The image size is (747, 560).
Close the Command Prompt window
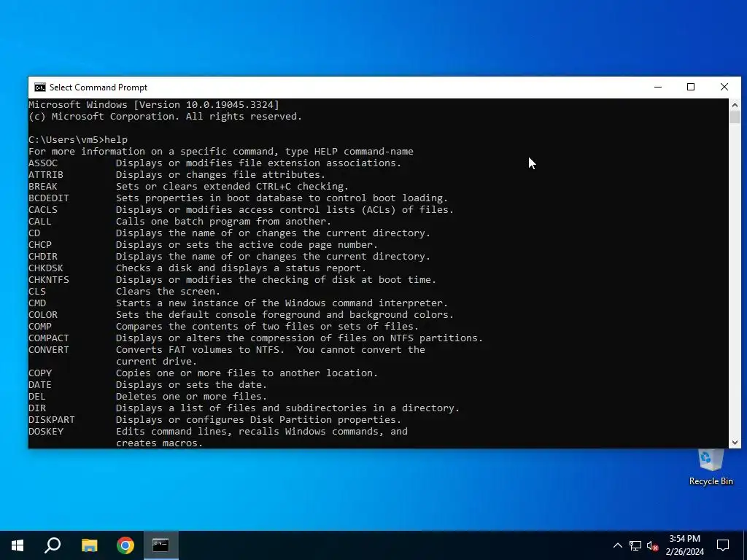click(724, 87)
